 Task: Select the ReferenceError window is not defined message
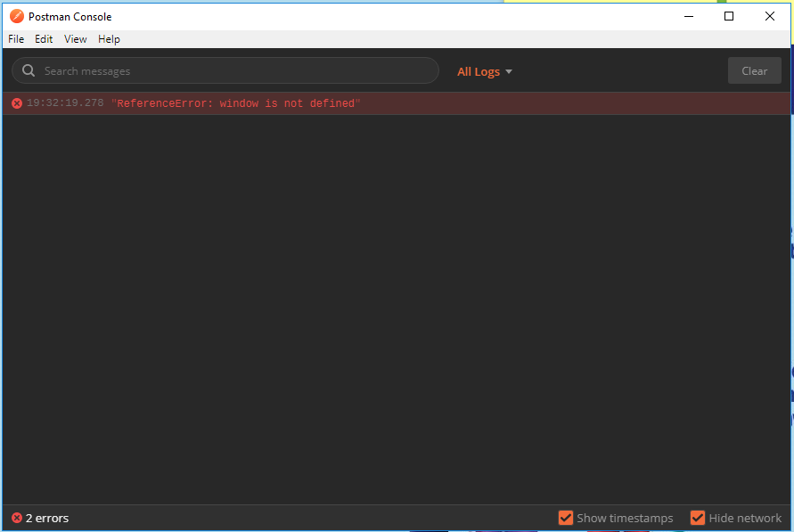tap(236, 103)
